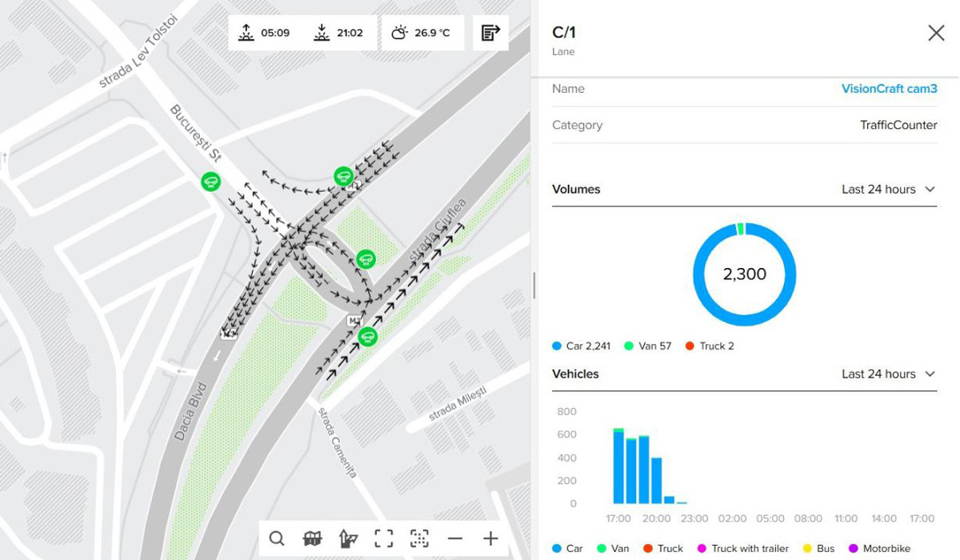Open the map layers icon
This screenshot has width=960, height=560.
point(313,538)
